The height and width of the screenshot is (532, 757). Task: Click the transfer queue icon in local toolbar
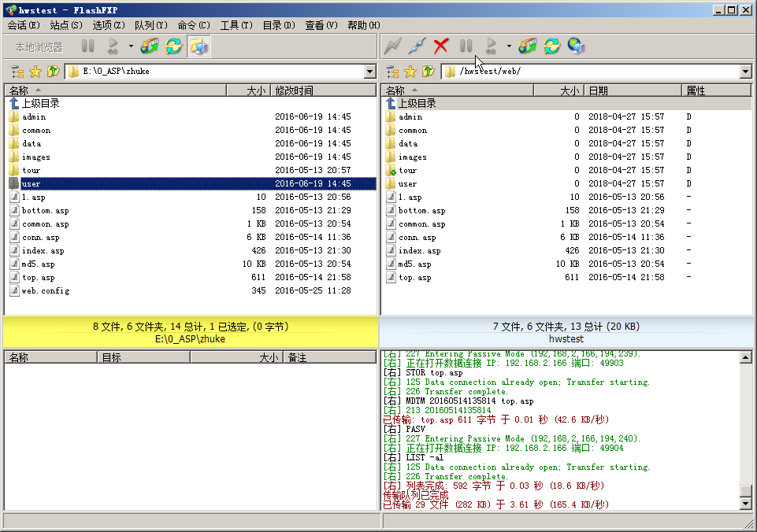pos(149,46)
